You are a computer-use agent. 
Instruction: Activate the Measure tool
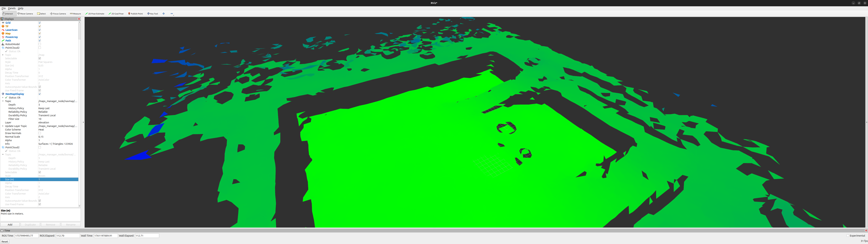(75, 14)
